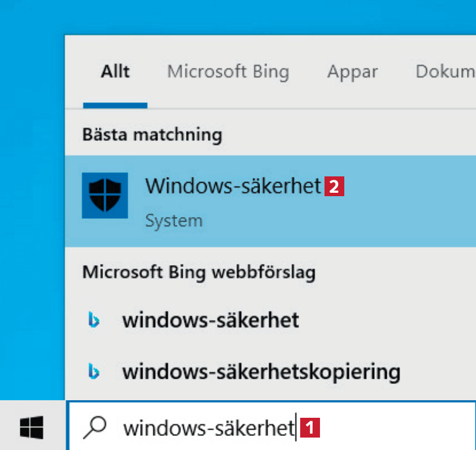Screen dimensions: 476x450
Task: Click the Microsoft Bing webbförslag heading
Action: pos(199,272)
